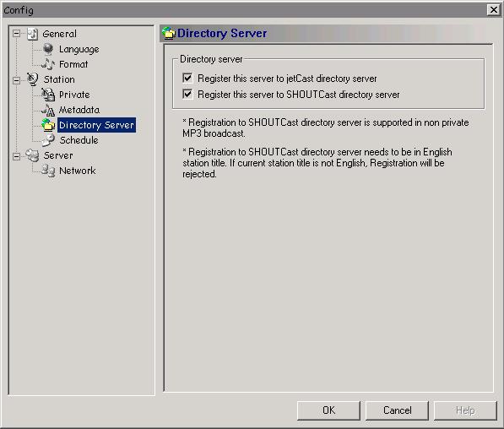Viewport: 504px width, 429px height.
Task: Confirm settings with OK button
Action: click(x=328, y=410)
